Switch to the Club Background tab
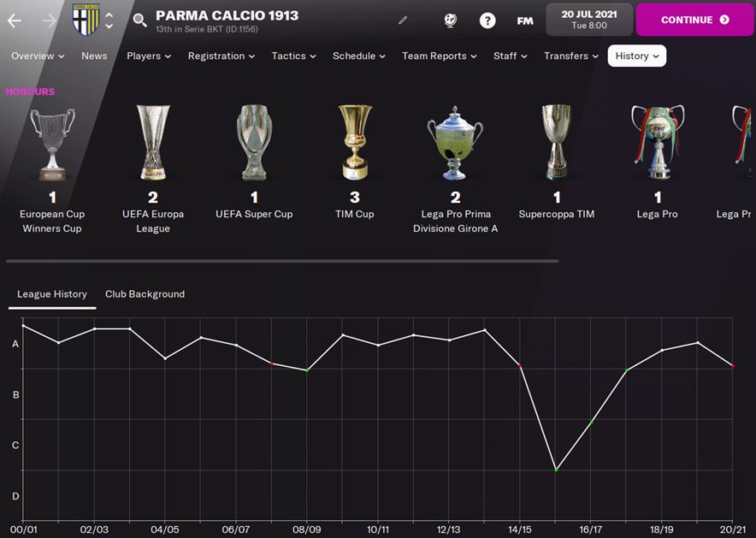This screenshot has height=538, width=756. tap(145, 293)
